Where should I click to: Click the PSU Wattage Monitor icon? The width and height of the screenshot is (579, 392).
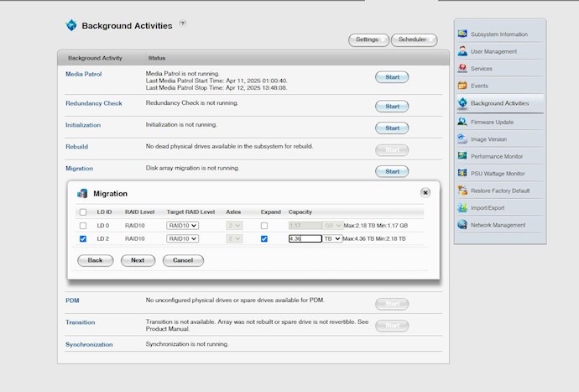coord(462,174)
